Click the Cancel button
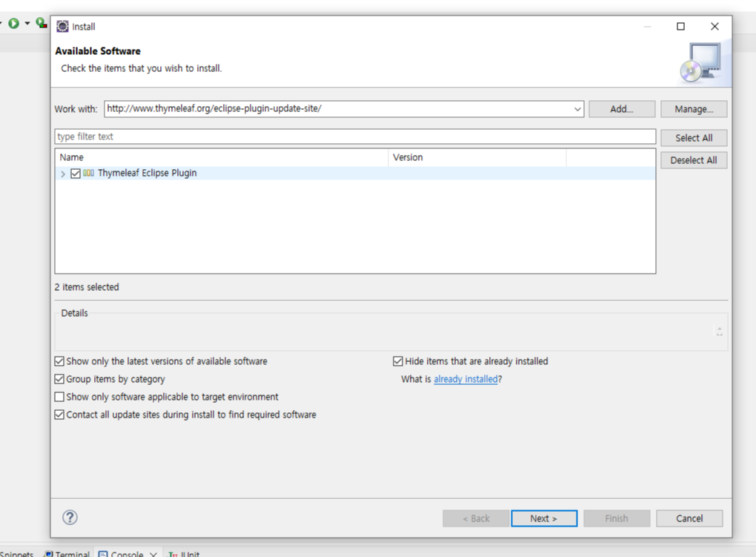The image size is (756, 557). point(689,518)
